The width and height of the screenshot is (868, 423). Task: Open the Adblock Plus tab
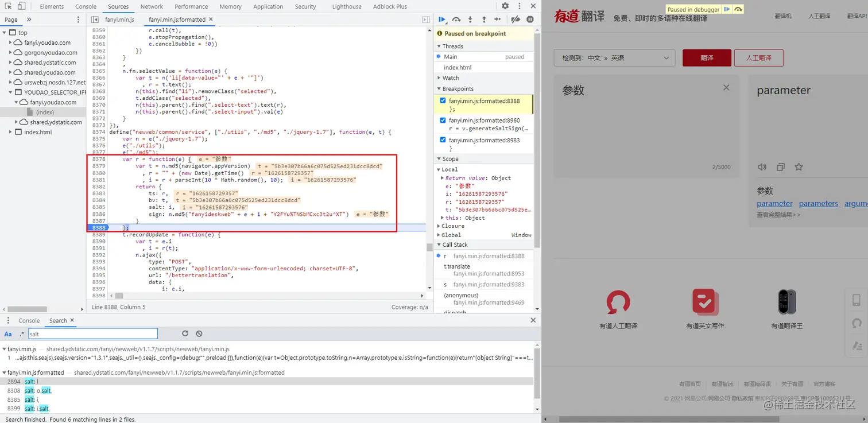[x=390, y=6]
